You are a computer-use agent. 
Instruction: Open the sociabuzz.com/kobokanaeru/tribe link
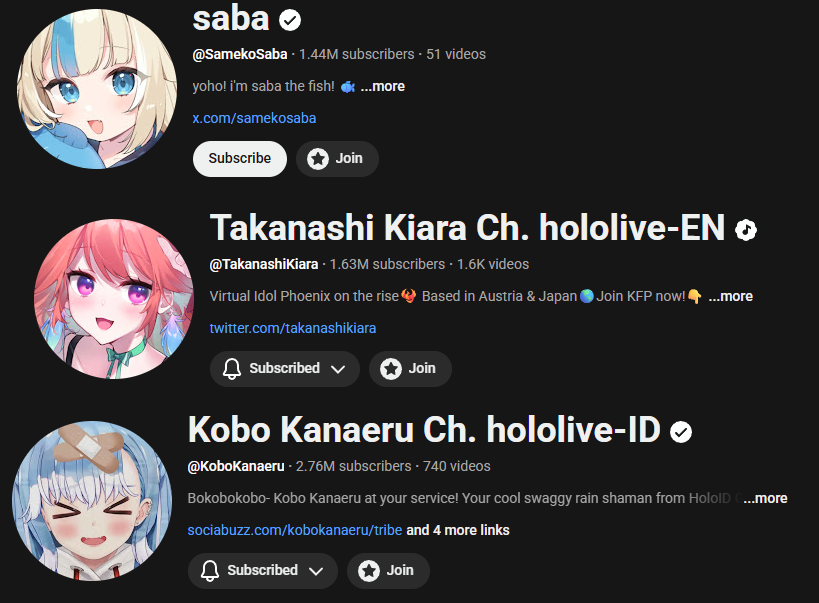click(x=295, y=530)
